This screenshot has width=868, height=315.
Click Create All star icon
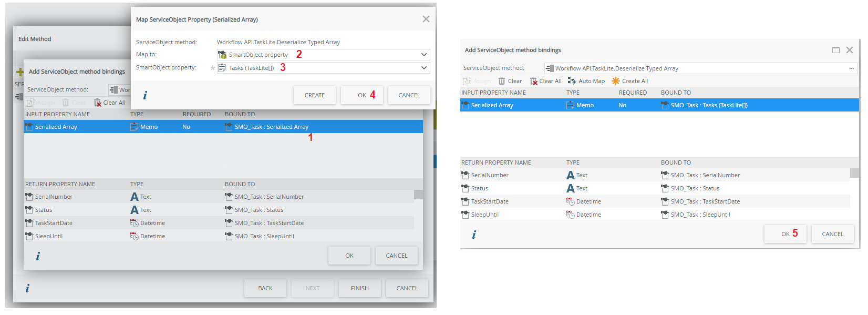click(616, 81)
